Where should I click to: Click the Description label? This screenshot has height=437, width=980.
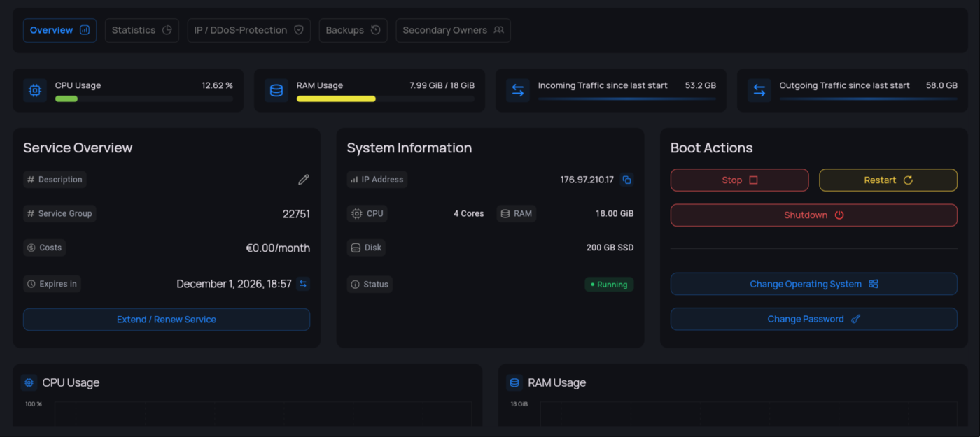coord(55,180)
